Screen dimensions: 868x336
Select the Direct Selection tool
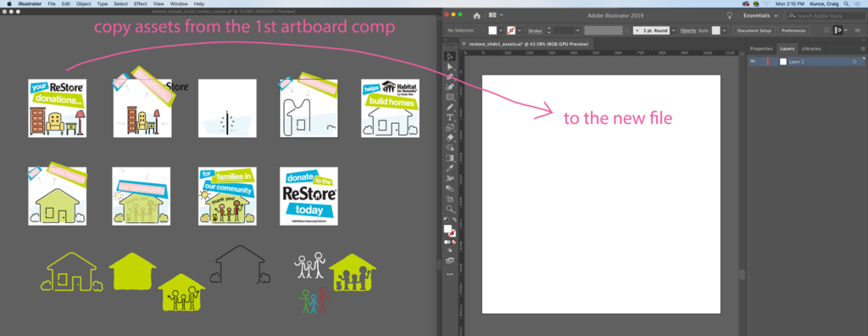(450, 66)
